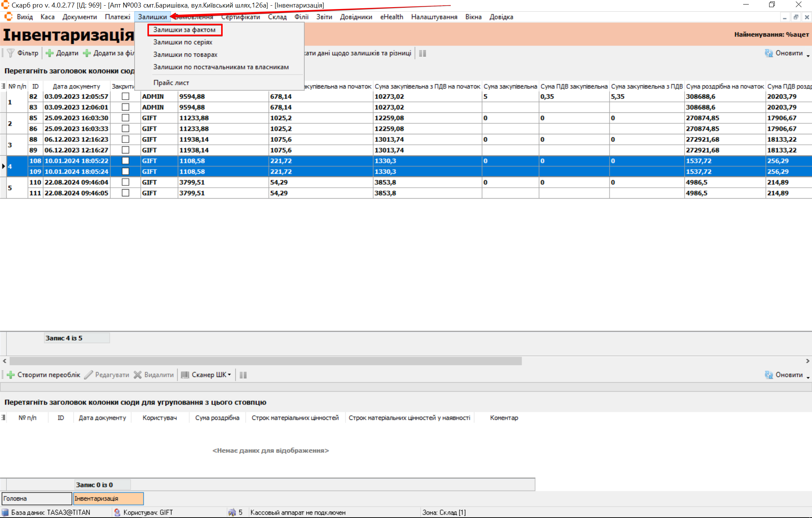This screenshot has height=518, width=812.
Task: Select 'Залишки за фактом' menu item
Action: click(184, 30)
